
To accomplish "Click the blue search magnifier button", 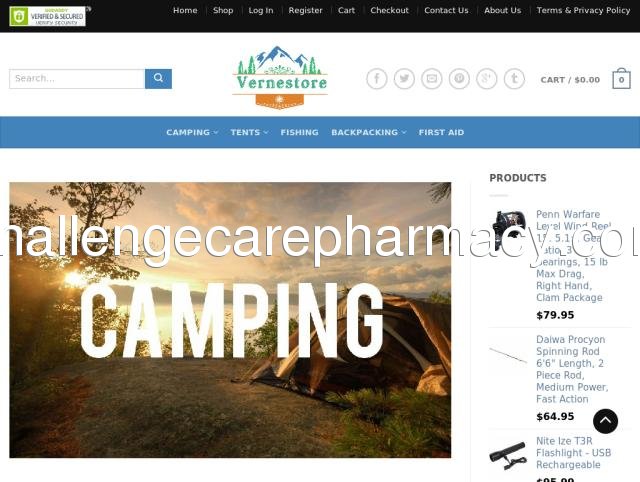I will (x=158, y=79).
